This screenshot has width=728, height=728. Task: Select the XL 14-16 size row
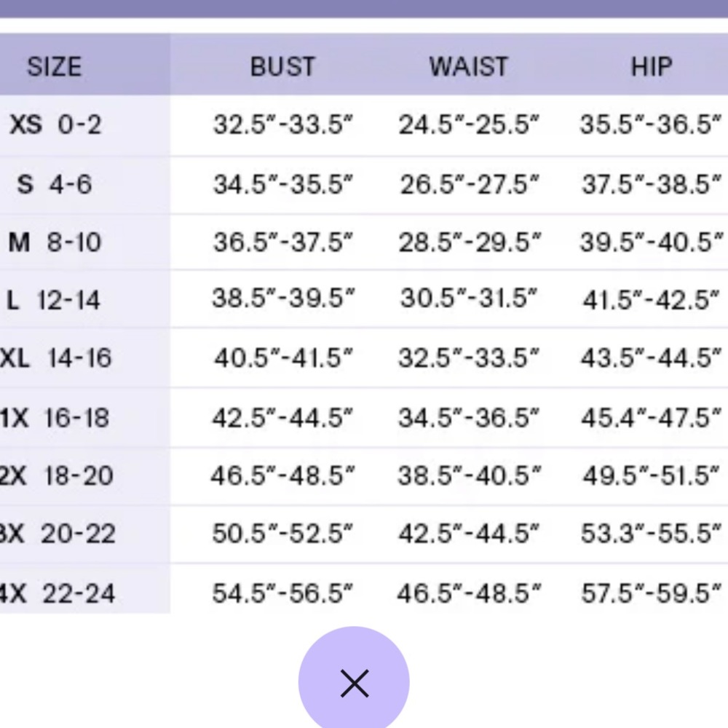pyautogui.click(x=55, y=358)
